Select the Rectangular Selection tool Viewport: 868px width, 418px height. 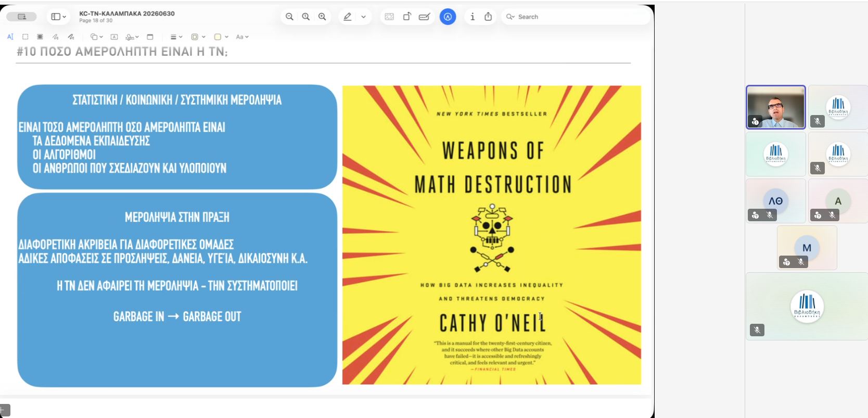click(25, 37)
